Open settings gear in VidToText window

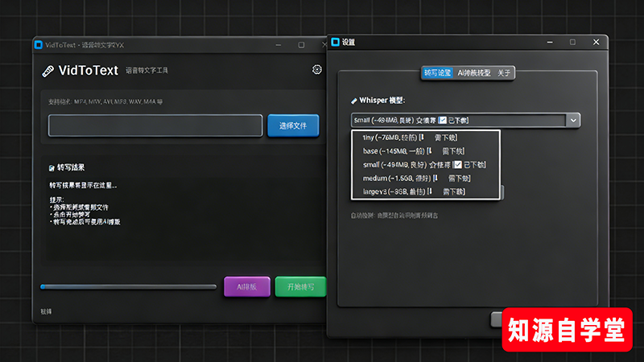[316, 70]
